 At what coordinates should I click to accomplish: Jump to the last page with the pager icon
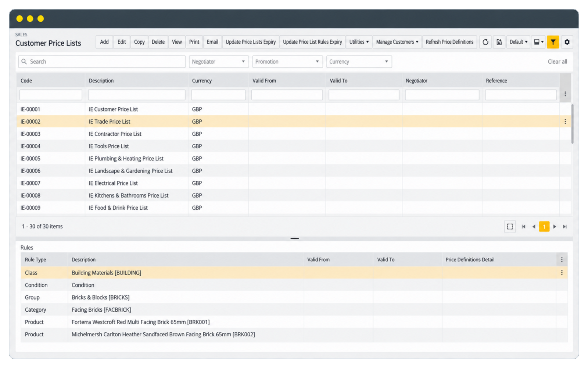pyautogui.click(x=565, y=227)
